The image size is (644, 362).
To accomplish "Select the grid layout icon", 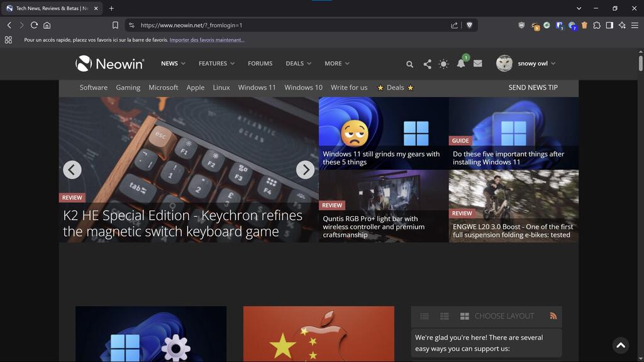I will pos(465,316).
